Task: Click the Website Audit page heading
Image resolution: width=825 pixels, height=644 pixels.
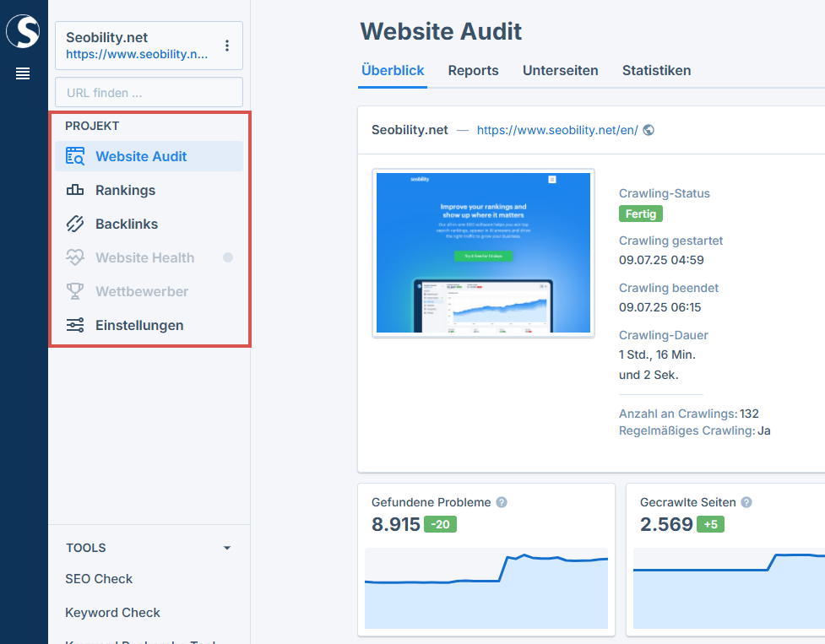Action: [x=441, y=31]
